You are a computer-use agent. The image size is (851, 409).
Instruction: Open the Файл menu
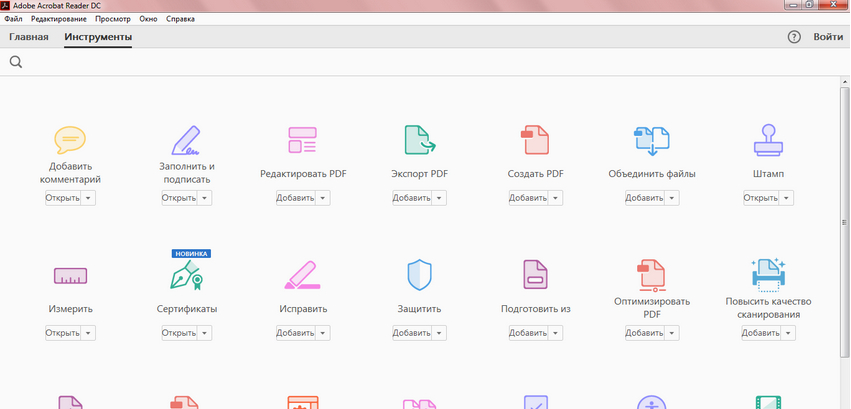tap(14, 19)
